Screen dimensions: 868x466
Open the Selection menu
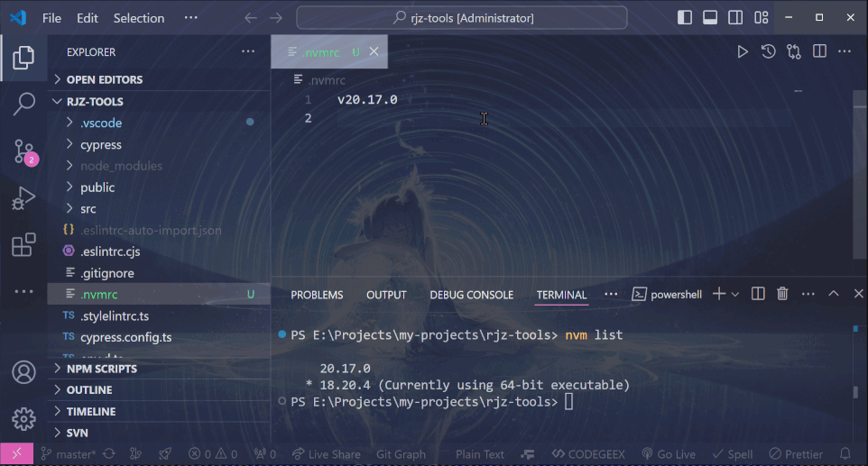tap(139, 18)
